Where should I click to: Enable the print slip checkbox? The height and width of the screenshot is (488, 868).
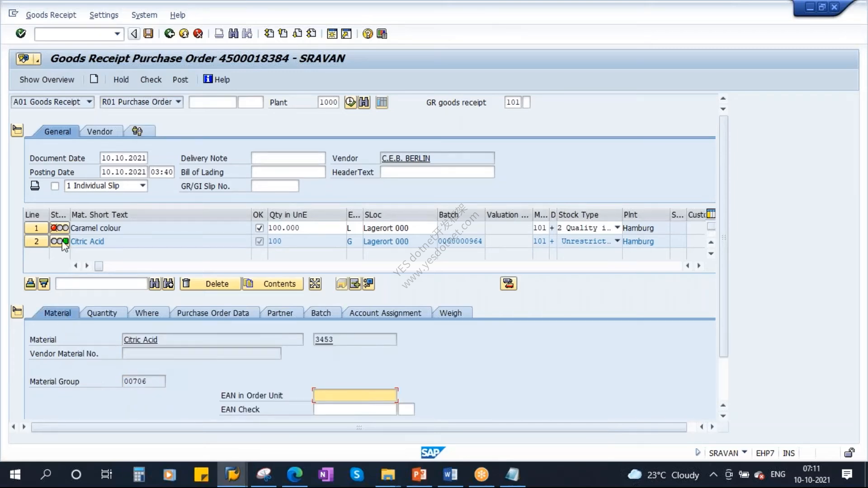point(55,186)
